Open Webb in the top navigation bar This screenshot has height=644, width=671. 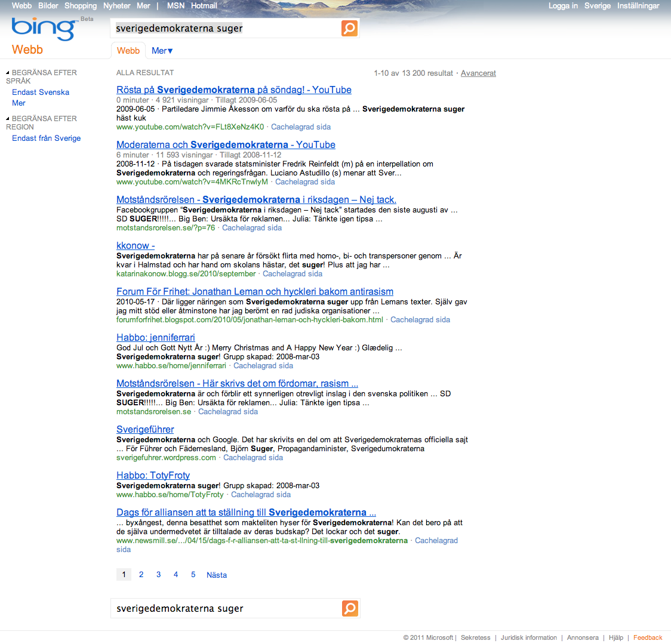[22, 6]
